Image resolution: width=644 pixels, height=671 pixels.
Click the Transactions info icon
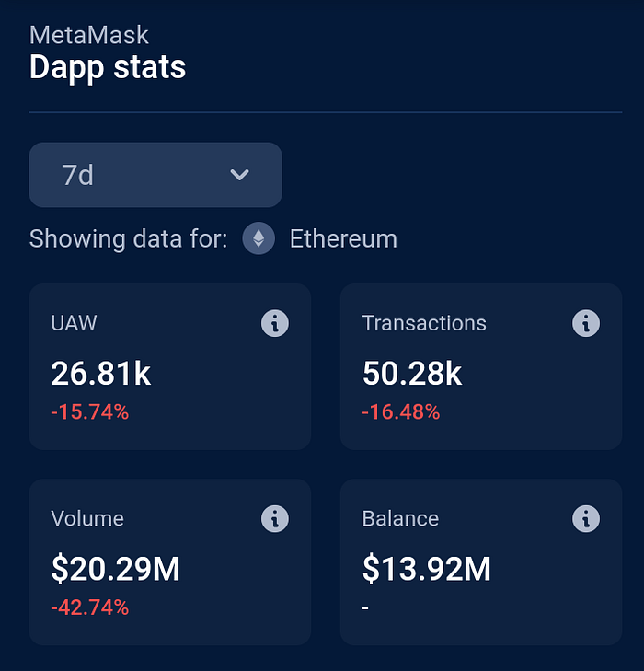point(586,323)
